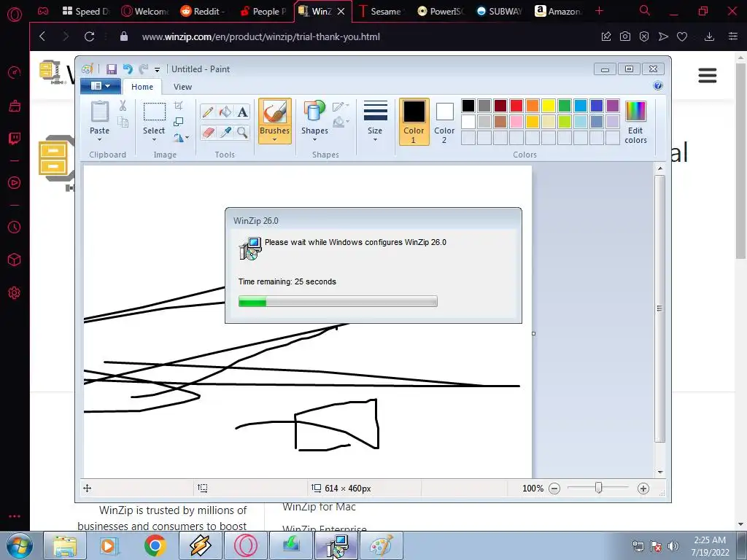The image size is (747, 560).
Task: Select Color 1 foreground button
Action: pos(414,122)
